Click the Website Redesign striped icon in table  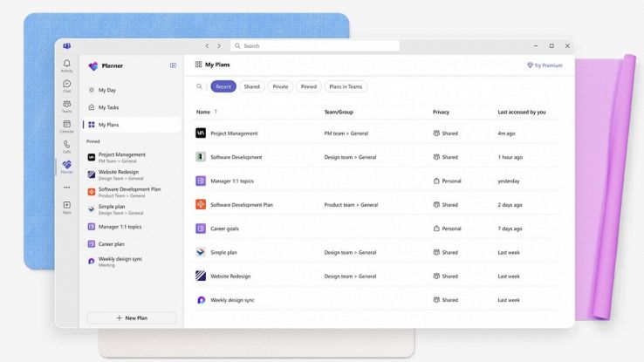click(x=201, y=276)
